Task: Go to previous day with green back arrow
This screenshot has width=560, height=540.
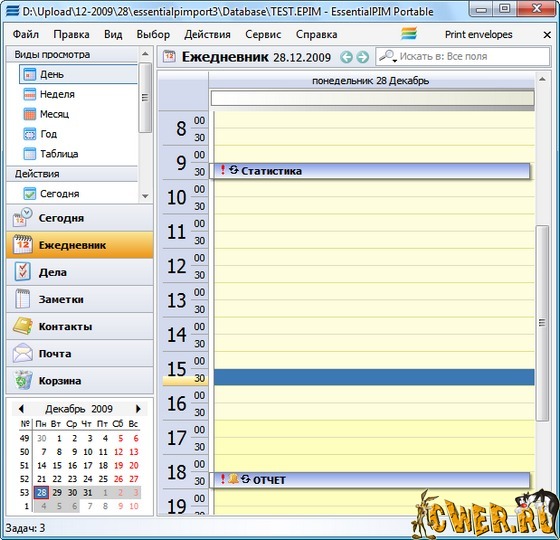Action: 346,57
